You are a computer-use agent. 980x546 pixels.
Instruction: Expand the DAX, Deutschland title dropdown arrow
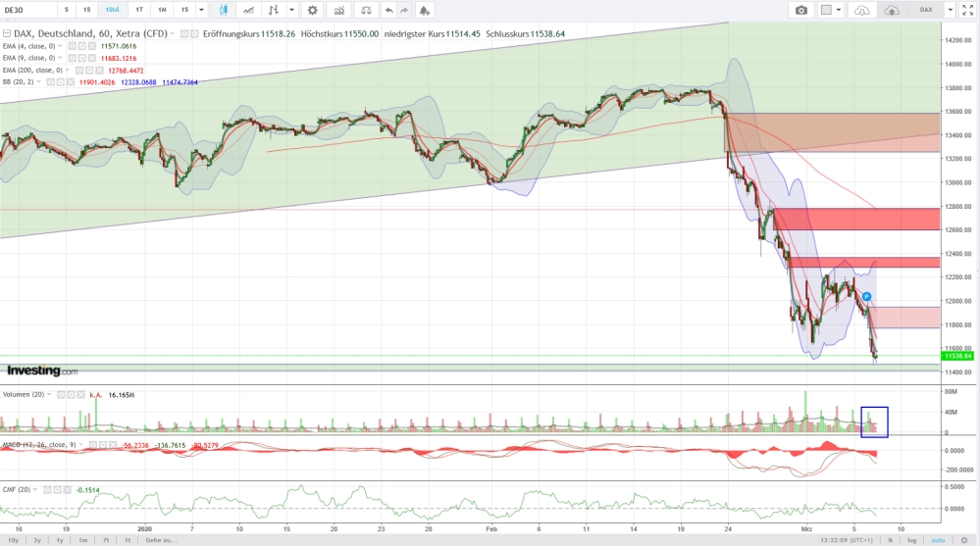click(x=173, y=33)
